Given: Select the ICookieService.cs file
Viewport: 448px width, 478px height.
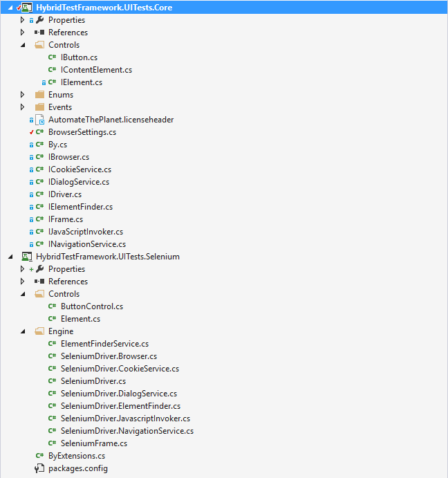Looking at the screenshot, I should (x=80, y=169).
